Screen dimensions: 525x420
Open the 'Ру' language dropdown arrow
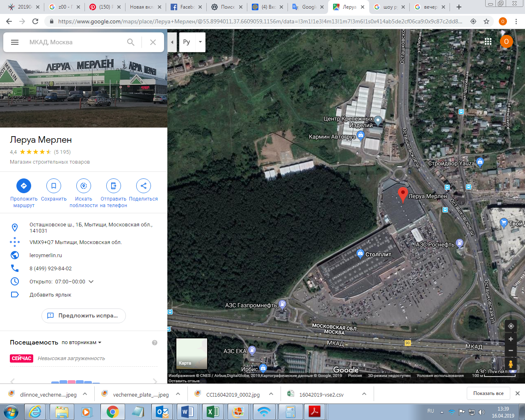(200, 42)
